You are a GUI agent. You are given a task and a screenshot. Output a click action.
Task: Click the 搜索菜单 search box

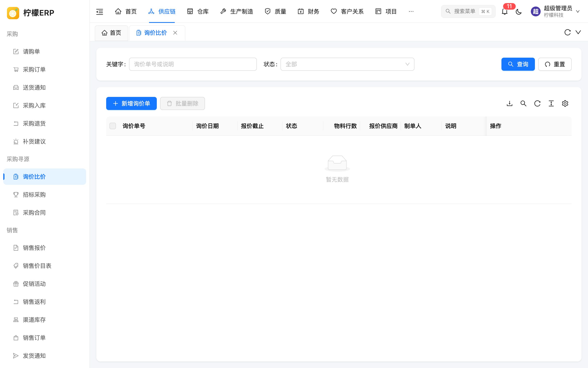pos(468,11)
